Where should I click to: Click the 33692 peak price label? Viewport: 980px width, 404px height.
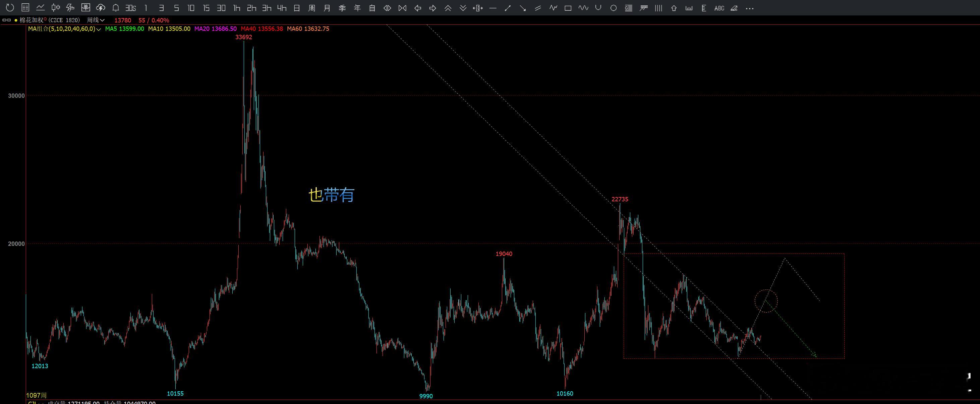pyautogui.click(x=243, y=37)
